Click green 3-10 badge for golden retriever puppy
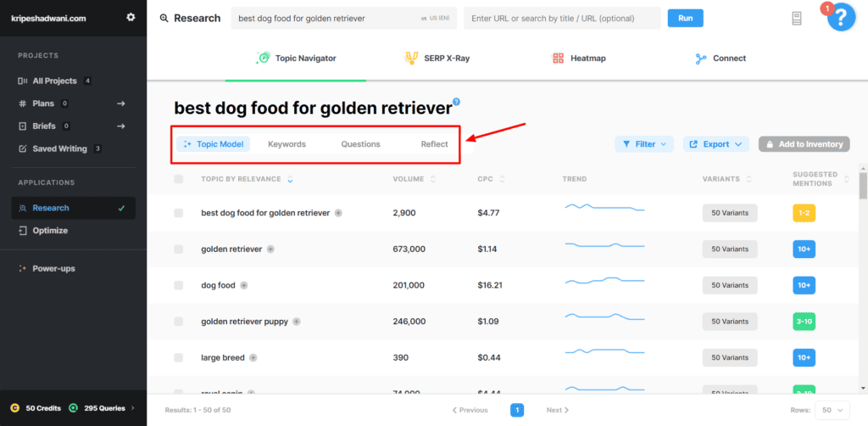 coord(804,322)
